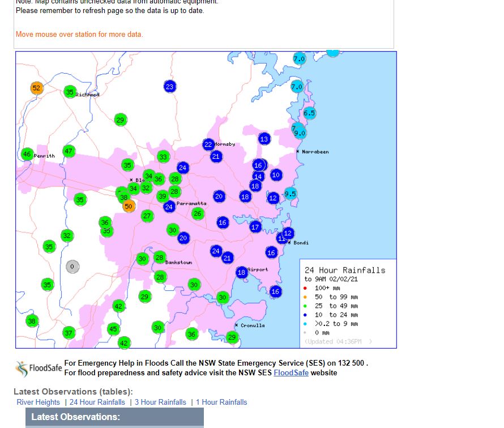Screen dimensions: 504x428
Task: Select the cyan 9.5 mm station marker
Action: (291, 193)
